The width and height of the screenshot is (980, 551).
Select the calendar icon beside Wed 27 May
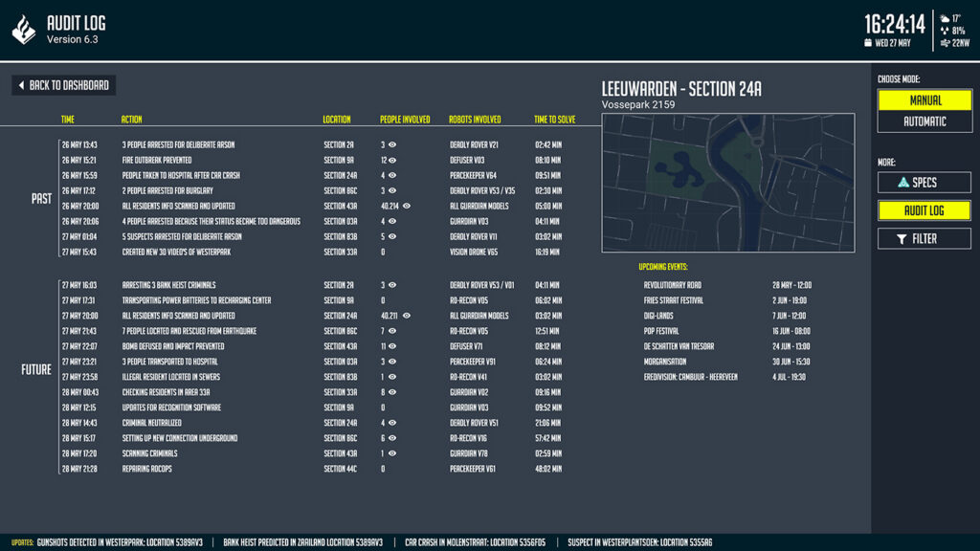click(x=867, y=42)
